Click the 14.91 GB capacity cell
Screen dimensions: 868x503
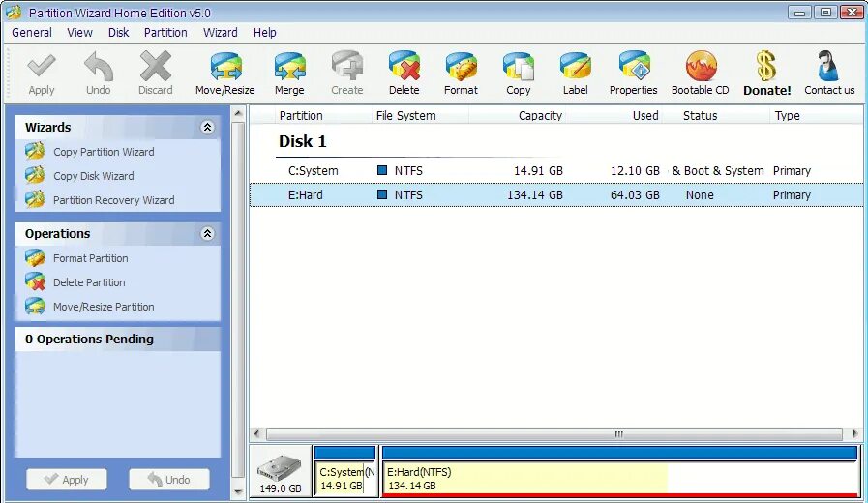pyautogui.click(x=538, y=171)
